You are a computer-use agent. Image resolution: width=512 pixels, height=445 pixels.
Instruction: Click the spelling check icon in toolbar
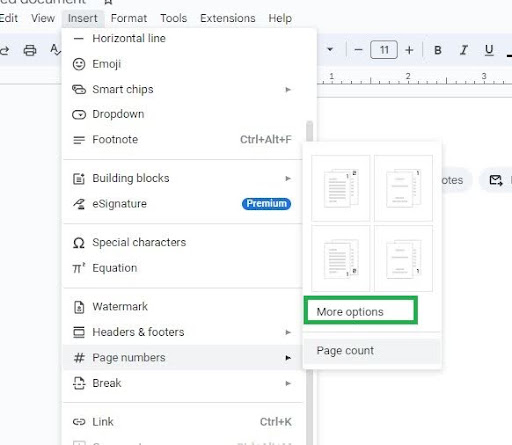pos(55,50)
